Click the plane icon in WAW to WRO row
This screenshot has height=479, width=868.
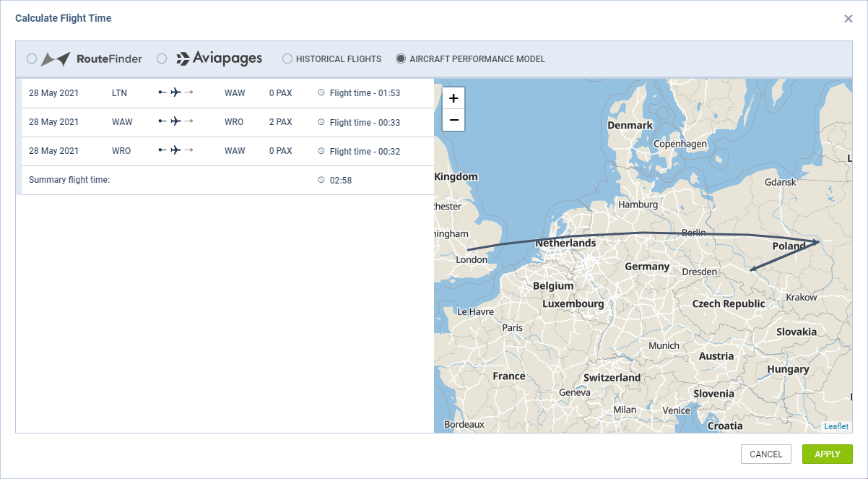click(x=175, y=121)
